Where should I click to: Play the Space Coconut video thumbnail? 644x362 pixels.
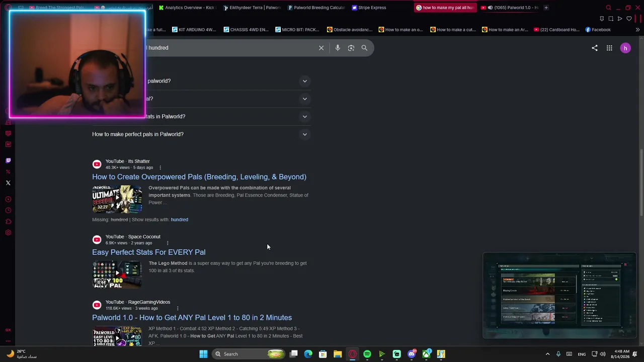[117, 275]
